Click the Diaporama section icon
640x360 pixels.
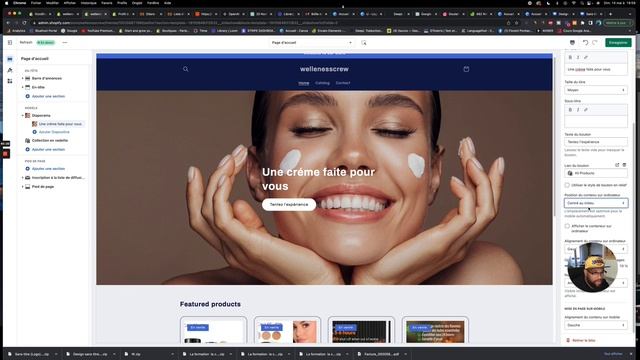pos(28,116)
